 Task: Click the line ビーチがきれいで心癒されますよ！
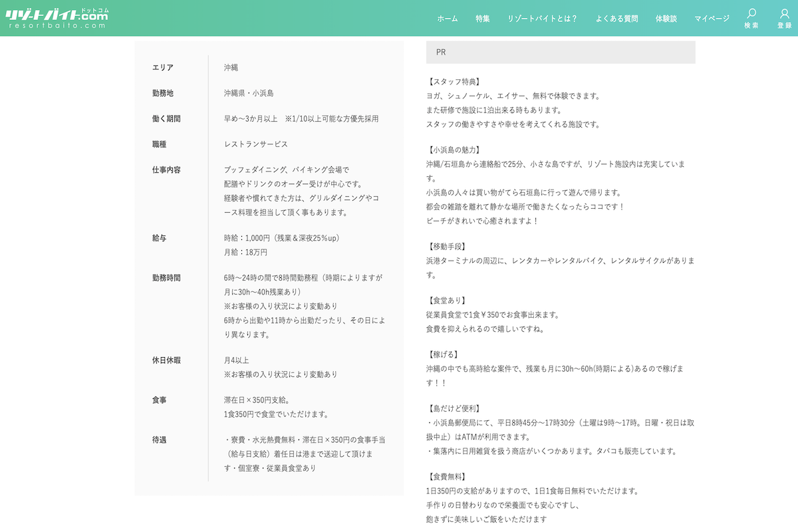click(x=482, y=220)
